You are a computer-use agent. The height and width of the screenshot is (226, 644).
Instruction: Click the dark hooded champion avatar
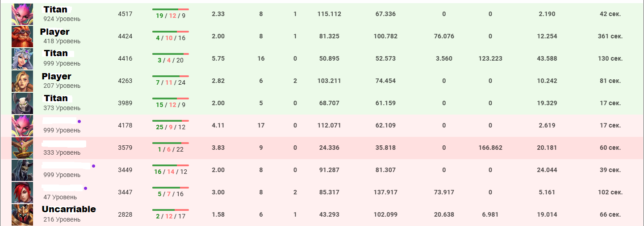[22, 170]
